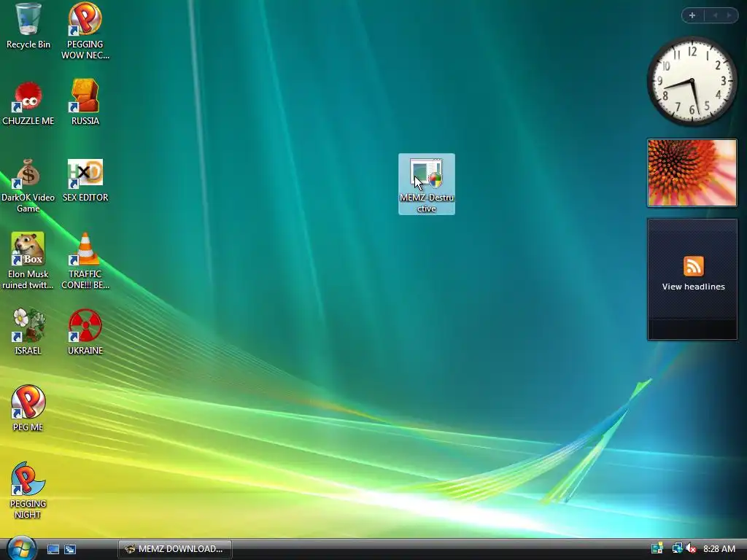Click the tray icon left of the network icon
The image size is (747, 560).
[x=657, y=548]
